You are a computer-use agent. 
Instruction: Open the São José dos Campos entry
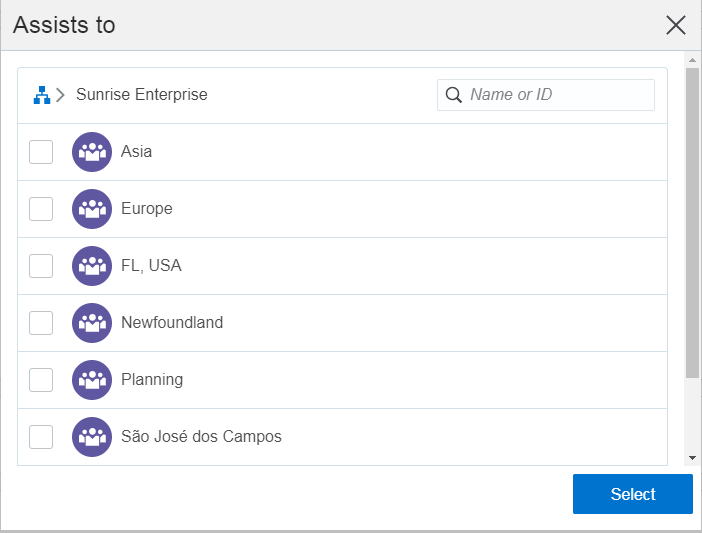tap(201, 437)
